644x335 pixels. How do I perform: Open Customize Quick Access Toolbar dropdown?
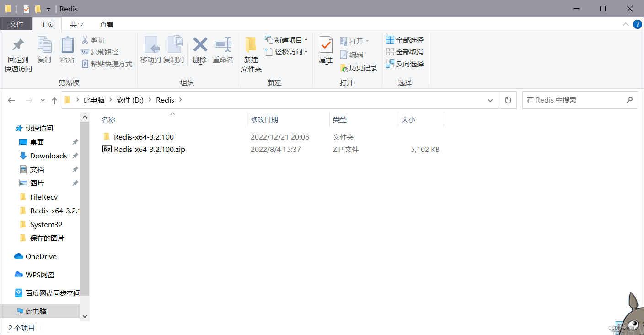click(48, 9)
